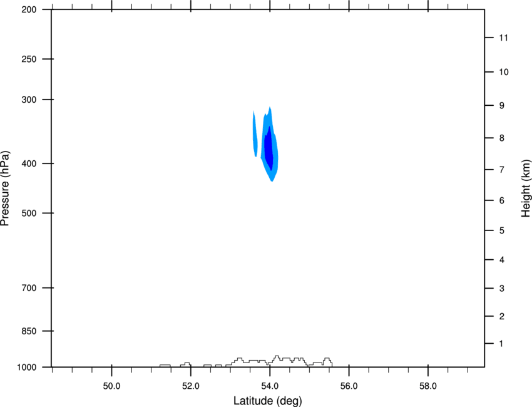Click the Pressure (hPa) axis title

[5, 188]
